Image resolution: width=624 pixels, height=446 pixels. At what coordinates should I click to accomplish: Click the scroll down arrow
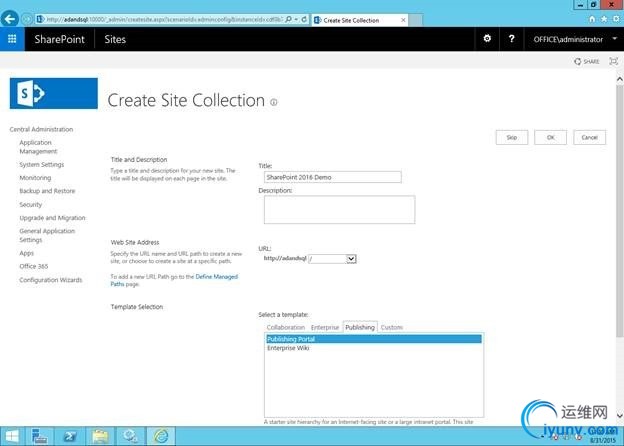[620, 415]
